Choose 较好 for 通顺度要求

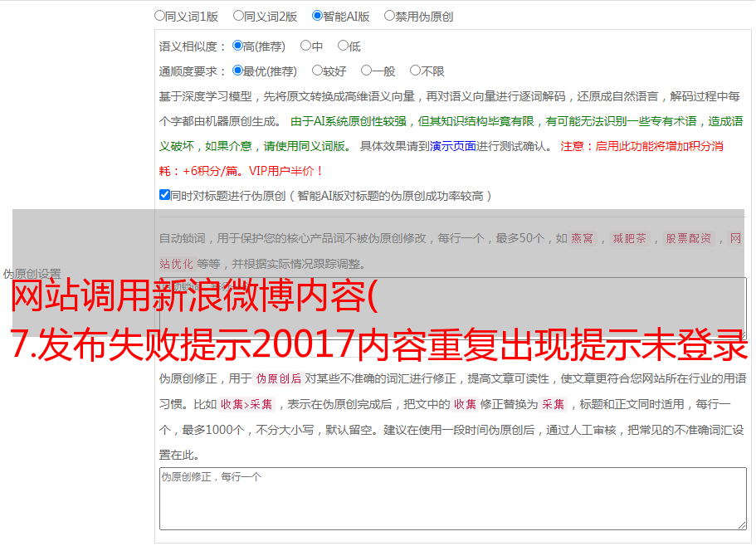pyautogui.click(x=317, y=71)
